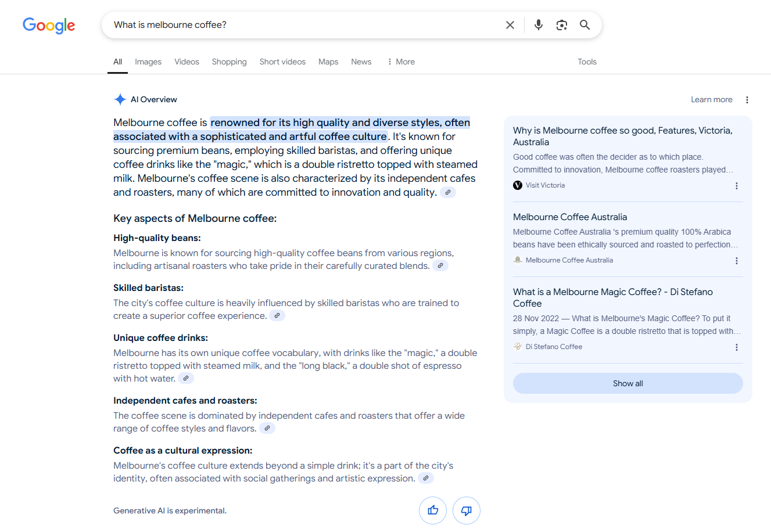Open the 'Melbourne Coffee Australia' result title

570,217
